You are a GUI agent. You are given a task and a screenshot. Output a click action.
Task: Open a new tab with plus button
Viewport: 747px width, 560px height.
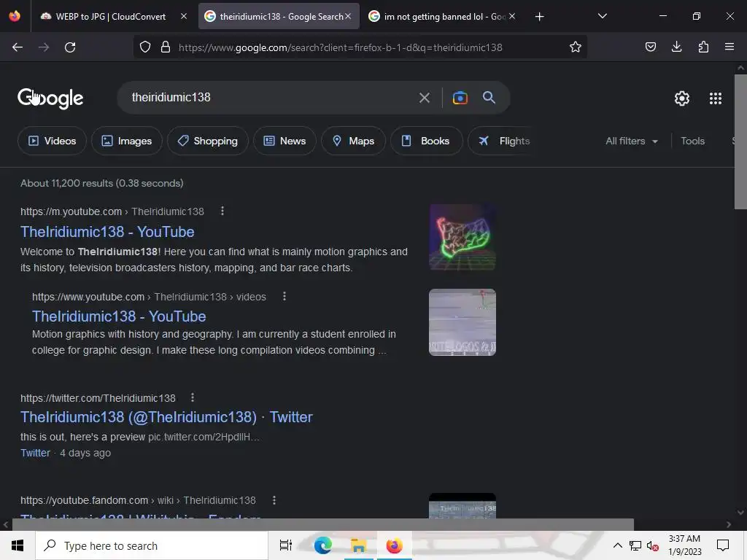[x=539, y=17]
